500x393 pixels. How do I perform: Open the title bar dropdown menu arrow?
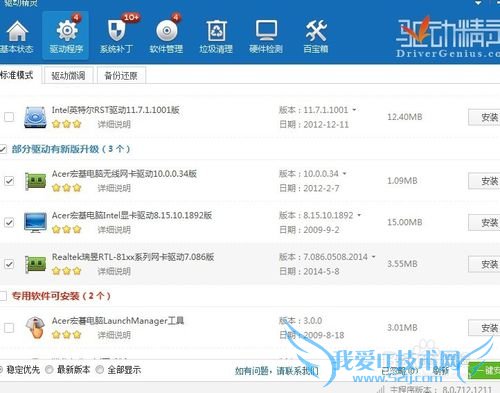[x=478, y=3]
